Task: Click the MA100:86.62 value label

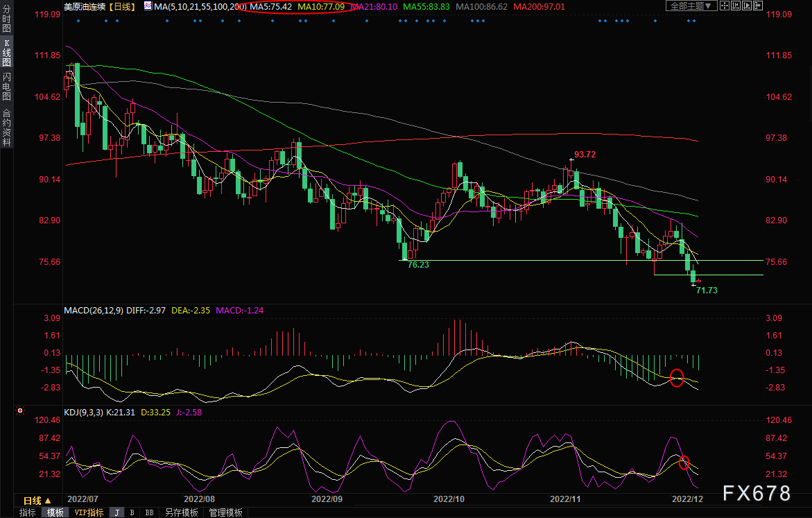Action: (482, 7)
